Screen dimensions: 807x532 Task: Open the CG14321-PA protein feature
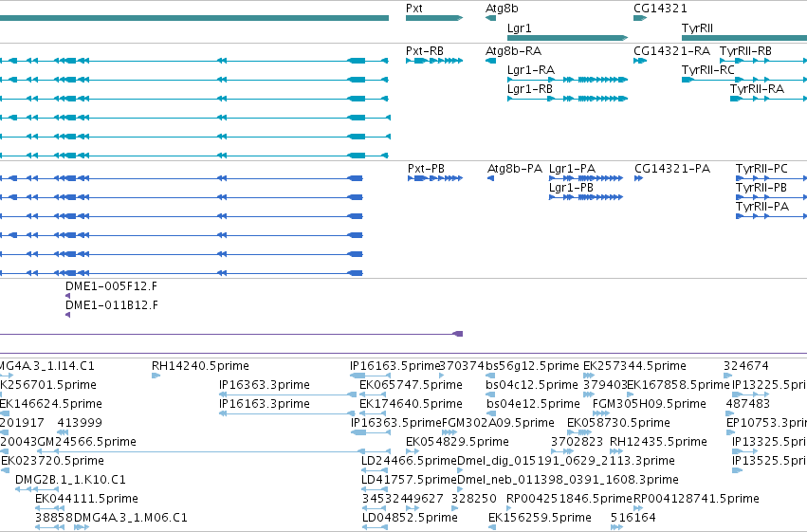[639, 178]
